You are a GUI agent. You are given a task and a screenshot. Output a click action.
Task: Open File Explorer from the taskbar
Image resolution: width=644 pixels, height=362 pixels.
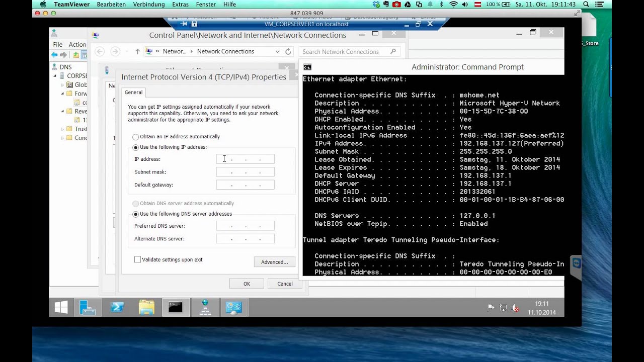(x=146, y=307)
